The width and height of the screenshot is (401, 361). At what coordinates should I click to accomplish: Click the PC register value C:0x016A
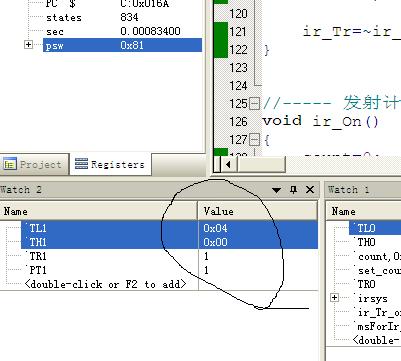point(145,4)
